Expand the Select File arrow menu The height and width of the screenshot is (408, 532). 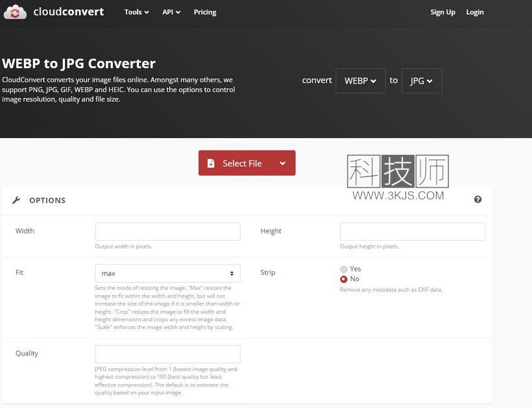point(282,163)
